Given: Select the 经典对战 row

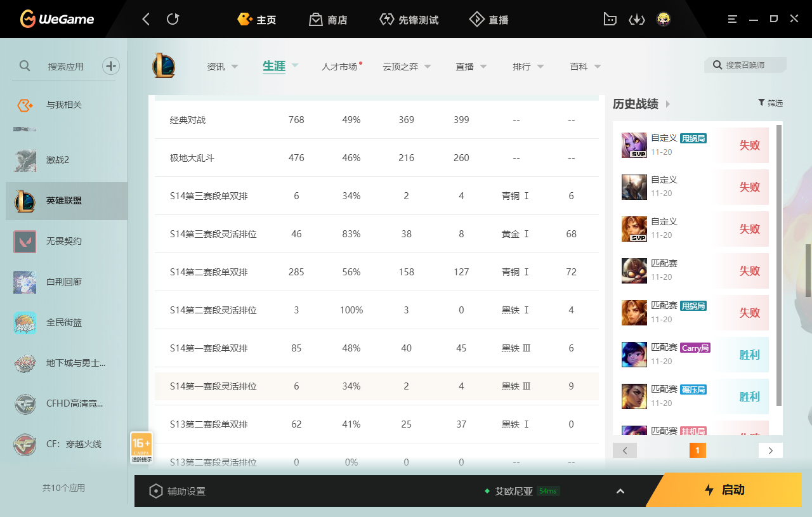Looking at the screenshot, I should [x=377, y=120].
